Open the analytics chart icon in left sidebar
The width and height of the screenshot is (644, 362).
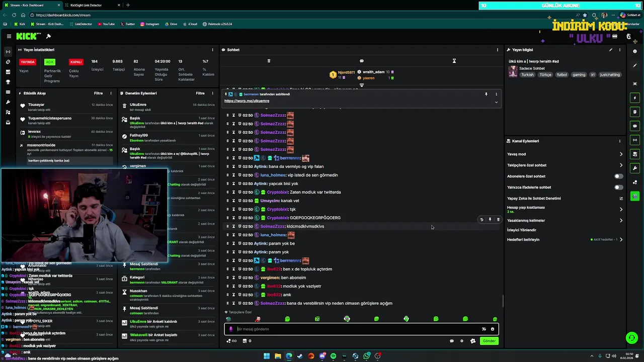(8, 72)
